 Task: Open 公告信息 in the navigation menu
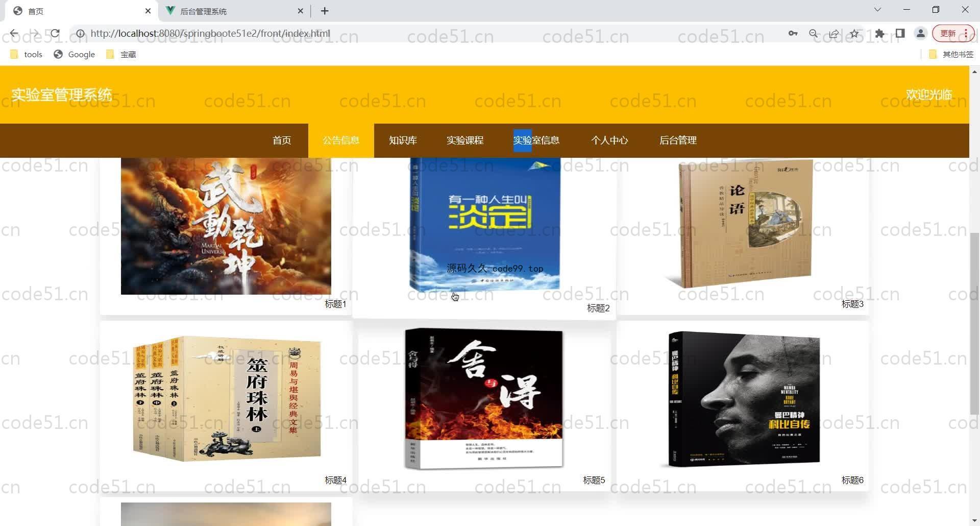click(341, 140)
